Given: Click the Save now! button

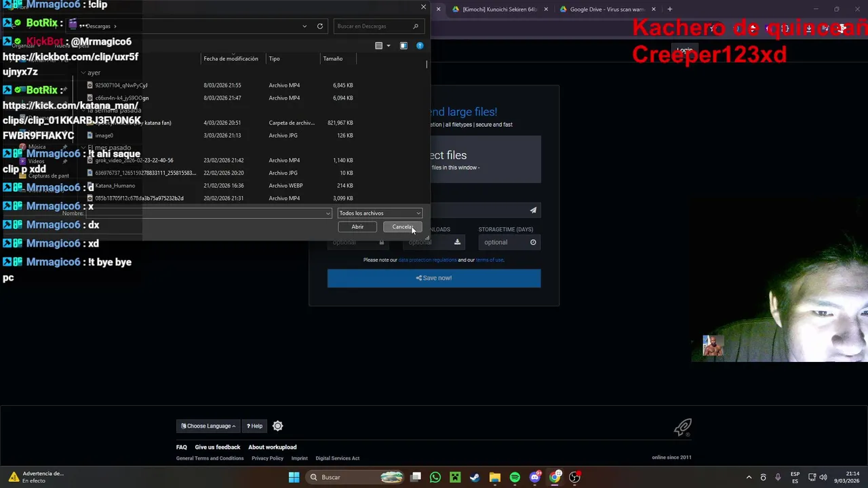Looking at the screenshot, I should click(434, 278).
